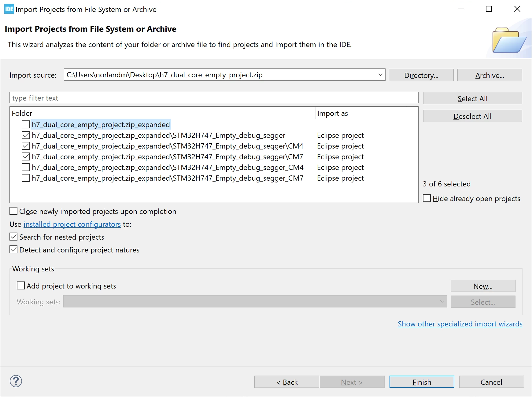Select the h7_dual_core_empty_project.zip_expanded row

[x=101, y=124]
